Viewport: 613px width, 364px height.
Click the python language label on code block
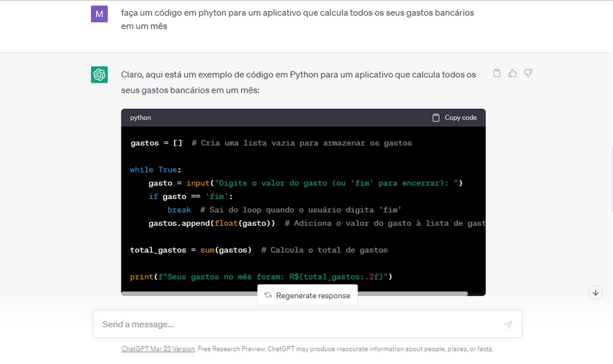[140, 118]
